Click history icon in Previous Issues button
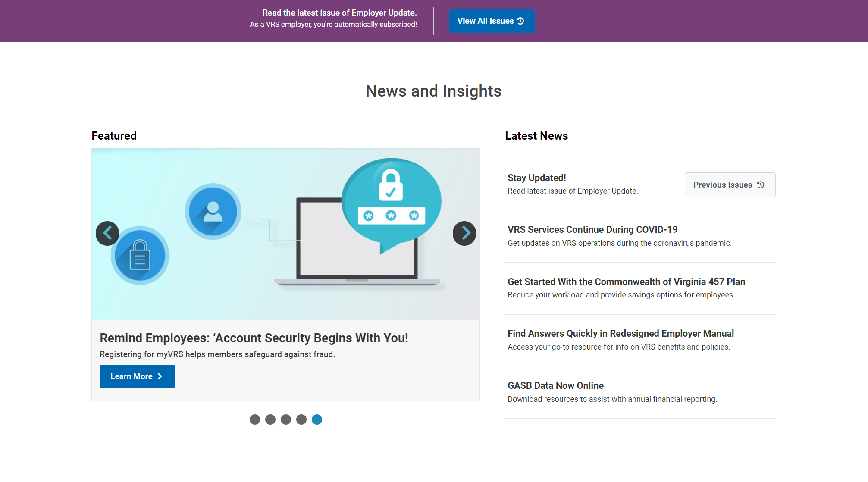The height and width of the screenshot is (482, 868). coord(761,185)
